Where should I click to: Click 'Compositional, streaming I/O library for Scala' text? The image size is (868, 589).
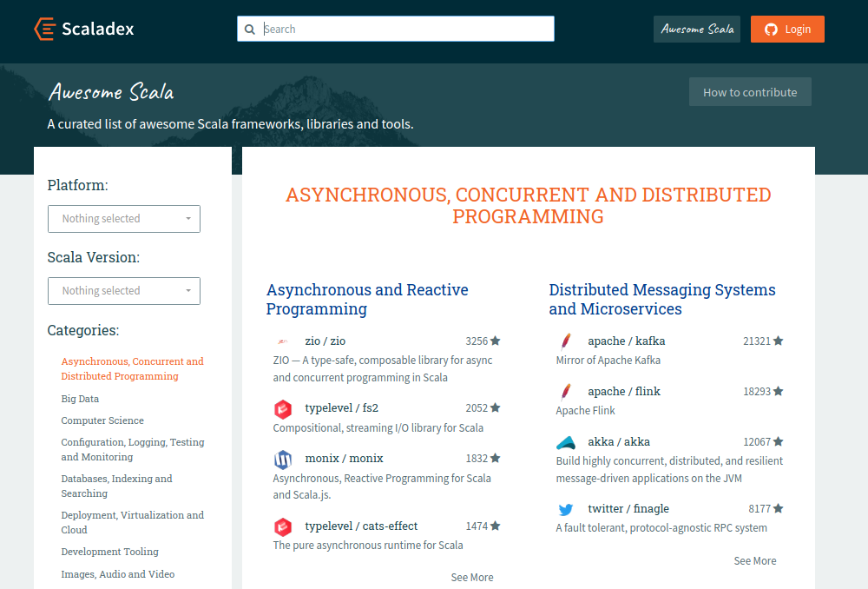tap(378, 427)
